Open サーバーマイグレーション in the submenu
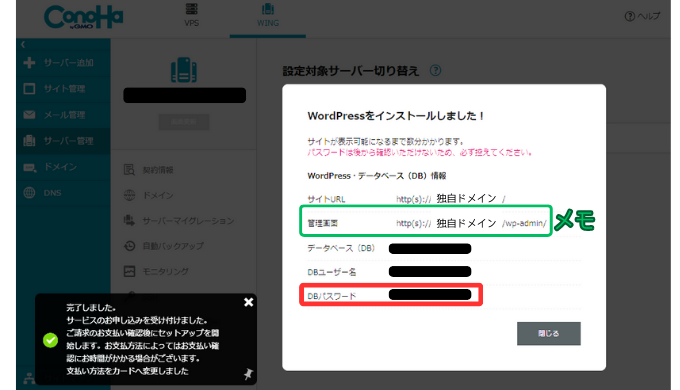Image resolution: width=680 pixels, height=390 pixels. 189,221
